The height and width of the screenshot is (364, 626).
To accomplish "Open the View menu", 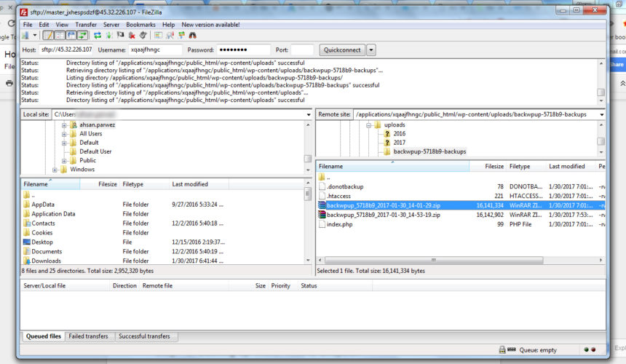I will [x=62, y=25].
